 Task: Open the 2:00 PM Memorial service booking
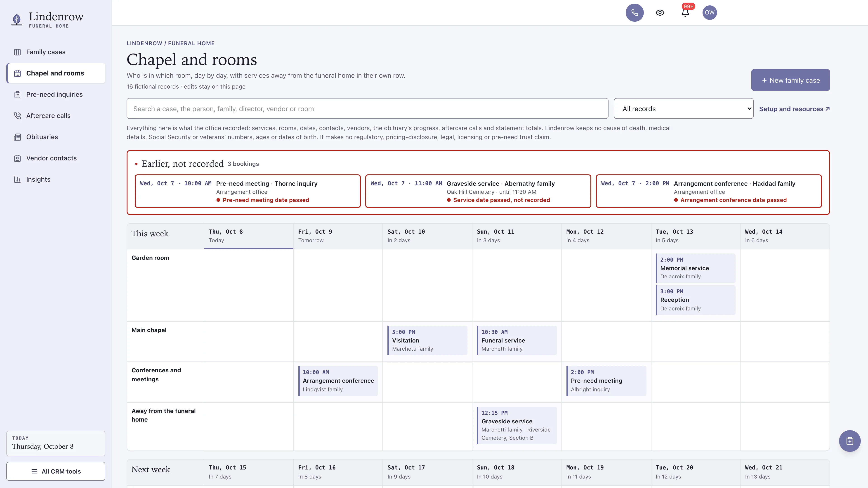pyautogui.click(x=696, y=268)
